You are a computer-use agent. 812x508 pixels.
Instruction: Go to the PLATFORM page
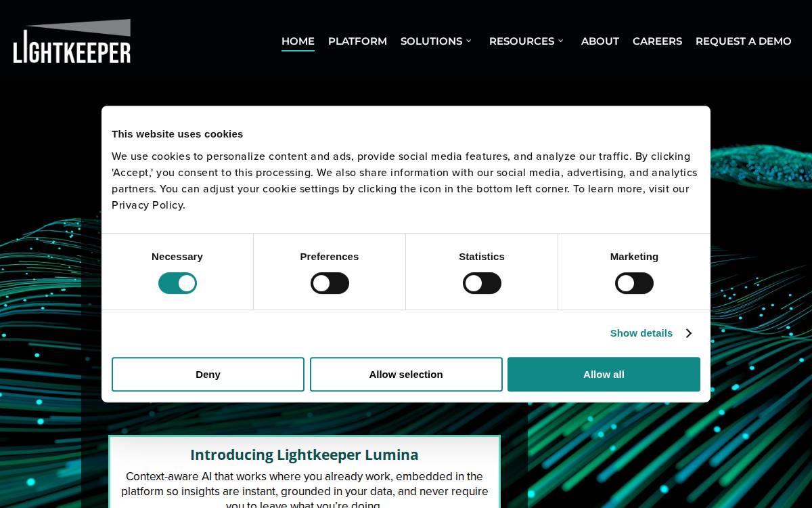tap(357, 41)
